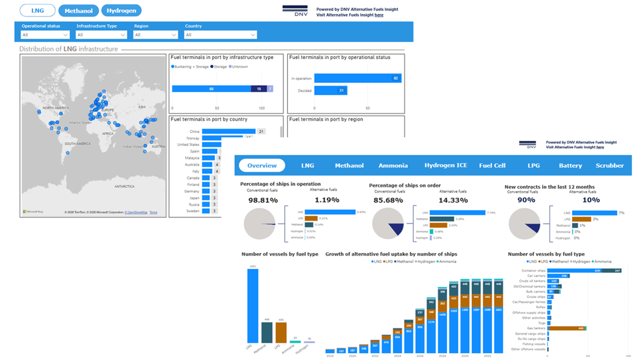This screenshot has width=644, height=358.
Task: Open the Infrastructure Type dropdown
Action: coord(101,35)
